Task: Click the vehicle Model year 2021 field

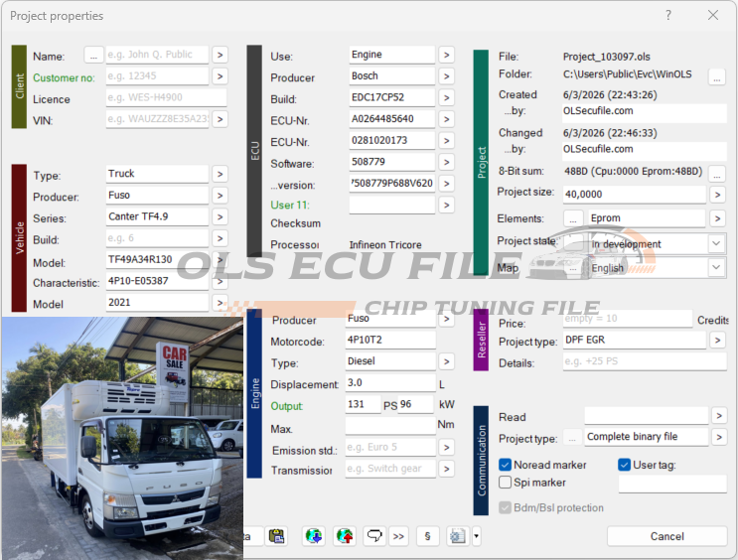Action: tap(157, 303)
